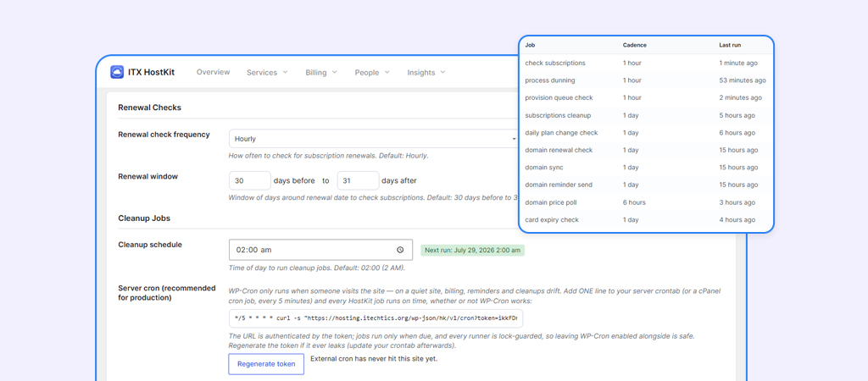Screen dimensions: 868x381
Task: Click the ITX HostKit cloud logo icon
Action: coord(117,73)
